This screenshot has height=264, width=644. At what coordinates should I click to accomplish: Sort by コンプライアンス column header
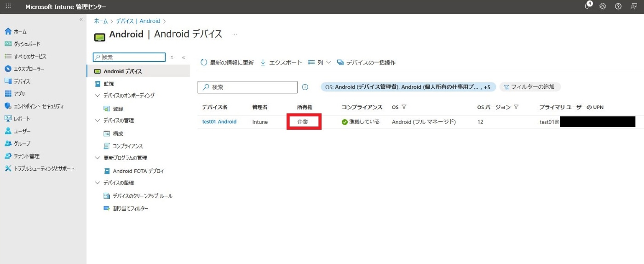coord(362,107)
